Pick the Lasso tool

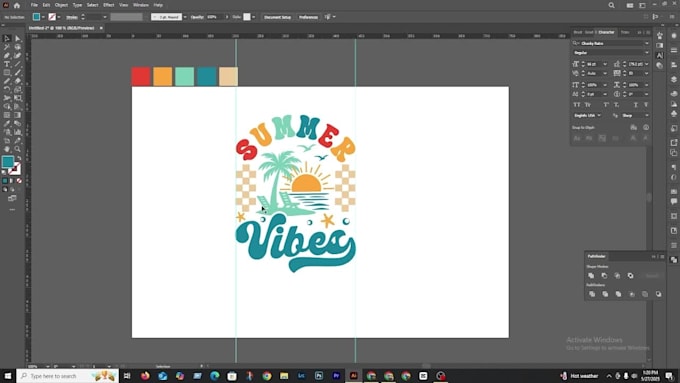coord(18,47)
